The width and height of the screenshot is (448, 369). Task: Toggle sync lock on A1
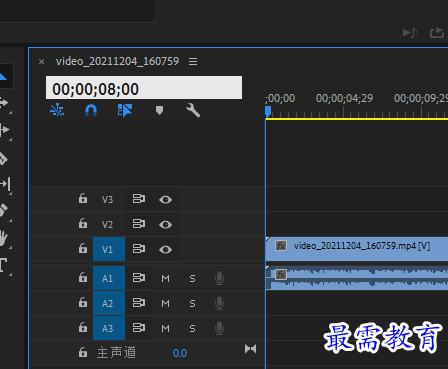[x=139, y=278]
